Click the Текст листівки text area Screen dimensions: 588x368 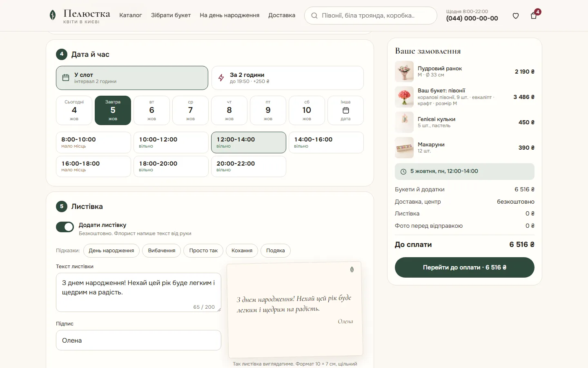(138, 292)
